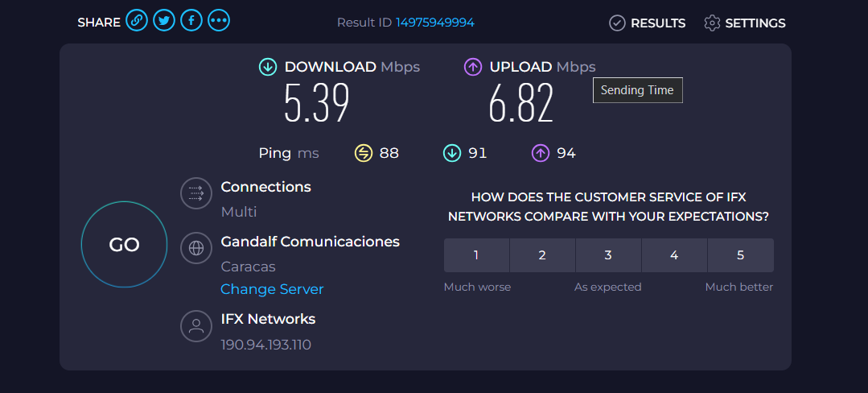Click the yellow idle ping icon
Viewport: 868px width, 393px height.
pos(364,153)
